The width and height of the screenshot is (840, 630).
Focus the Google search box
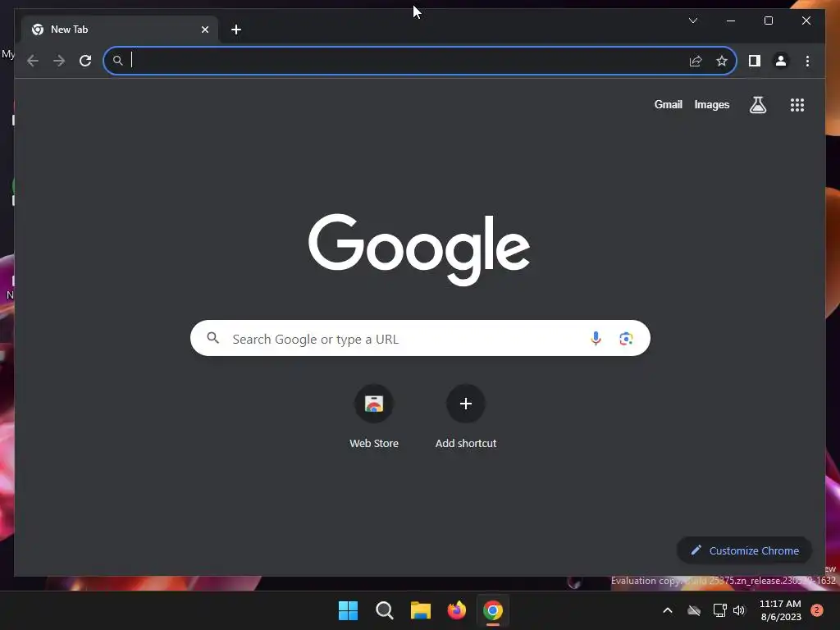tap(420, 338)
